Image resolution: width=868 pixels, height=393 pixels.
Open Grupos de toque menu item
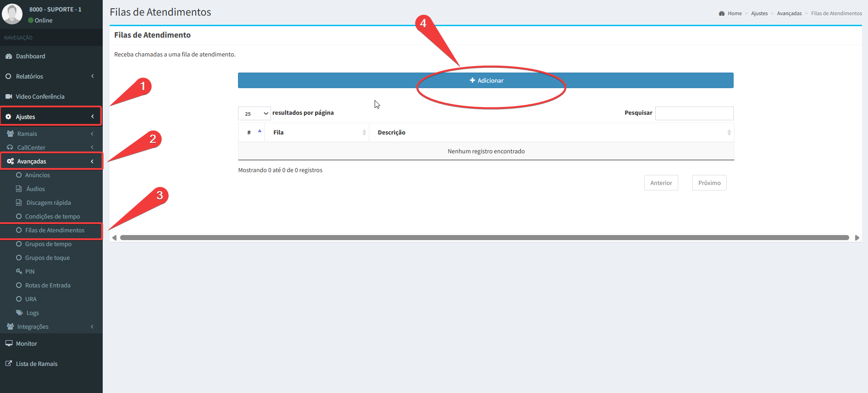click(47, 258)
